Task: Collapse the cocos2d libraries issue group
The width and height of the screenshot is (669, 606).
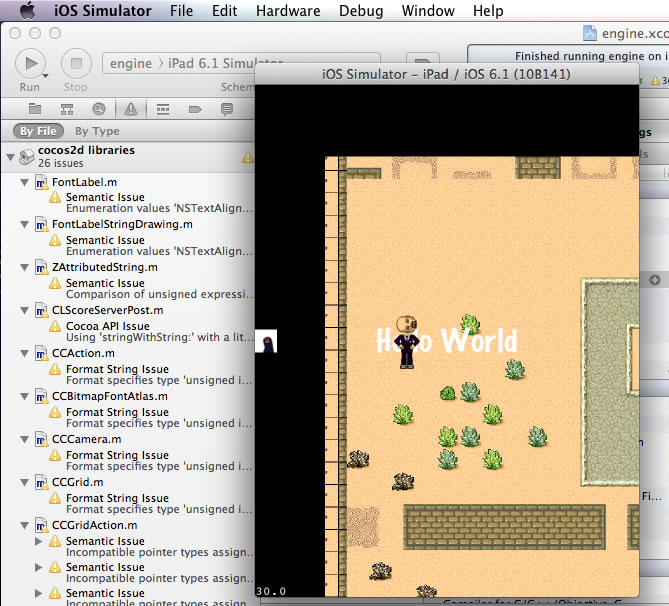Action: (10, 156)
